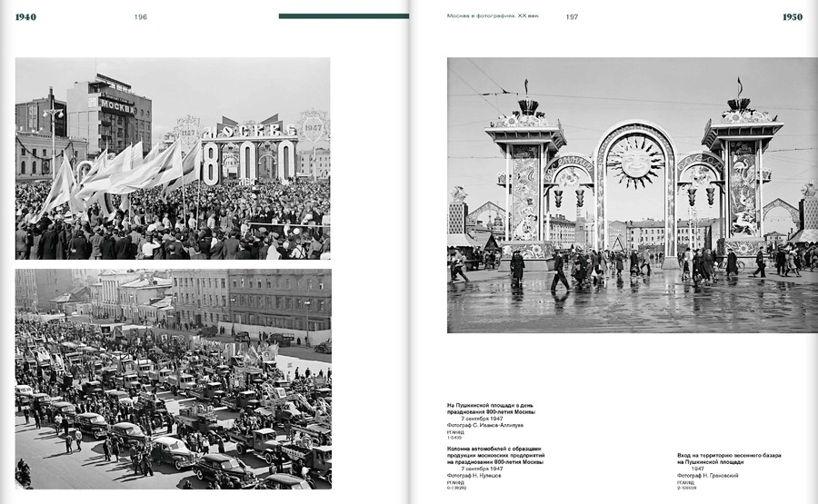The image size is (818, 504).
Task: Click the photographer credit N. Kuleshov
Action: (474, 475)
